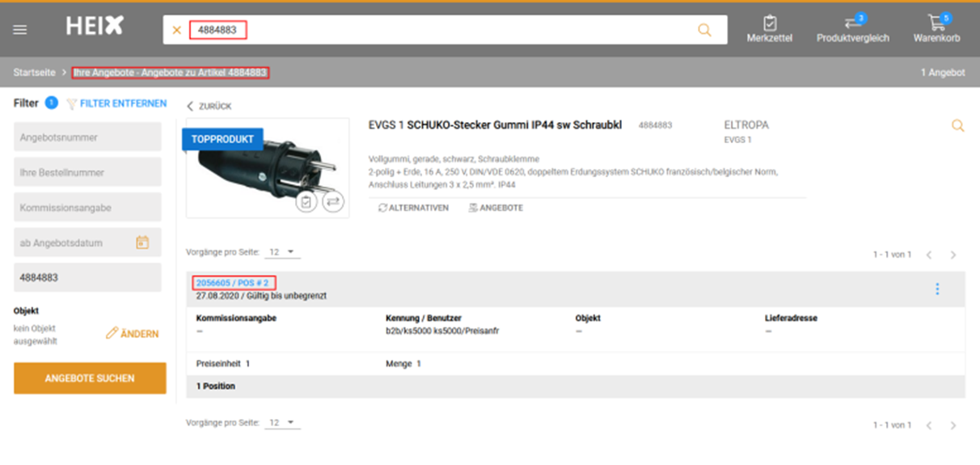The width and height of the screenshot is (980, 465).
Task: Open Produktvergleich comparison list
Action: (852, 29)
